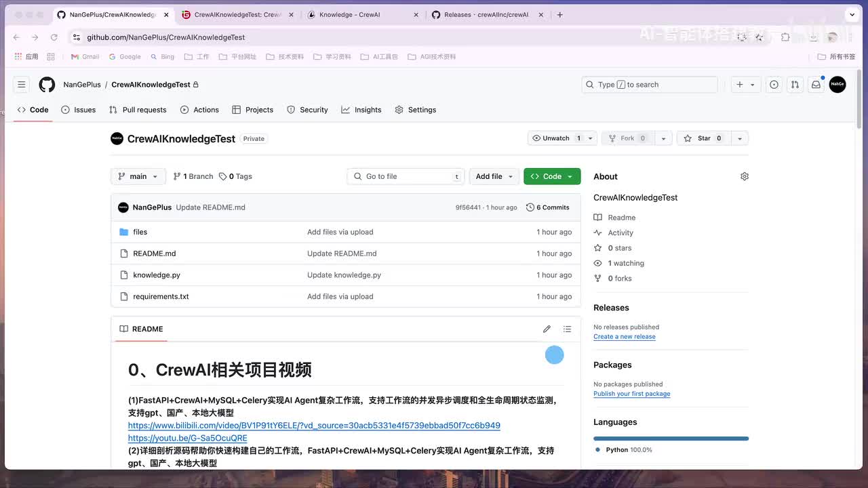Viewport: 868px width, 488px height.
Task: Switch to the Issues tab
Action: [79, 110]
